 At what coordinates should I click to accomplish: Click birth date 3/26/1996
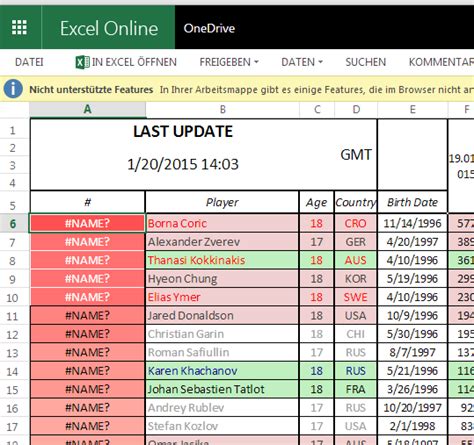pyautogui.click(x=413, y=389)
